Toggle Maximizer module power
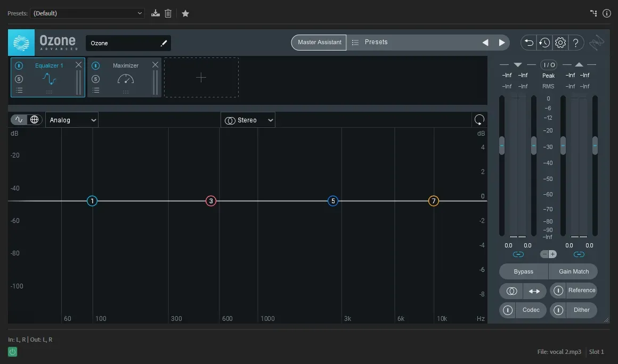Image resolution: width=618 pixels, height=364 pixels. [96, 65]
